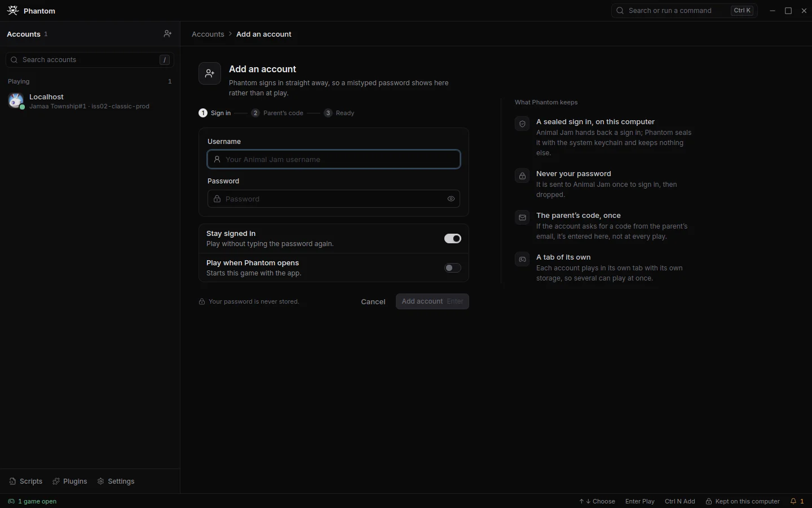Click the notification bell in status bar
This screenshot has width=812, height=508.
point(797,501)
